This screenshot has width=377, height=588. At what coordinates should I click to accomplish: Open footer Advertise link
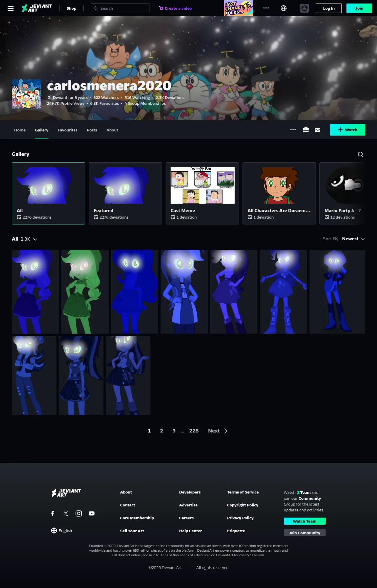(x=188, y=505)
